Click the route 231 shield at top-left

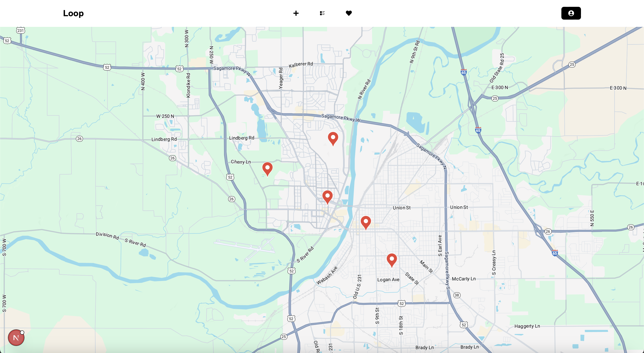click(x=20, y=30)
